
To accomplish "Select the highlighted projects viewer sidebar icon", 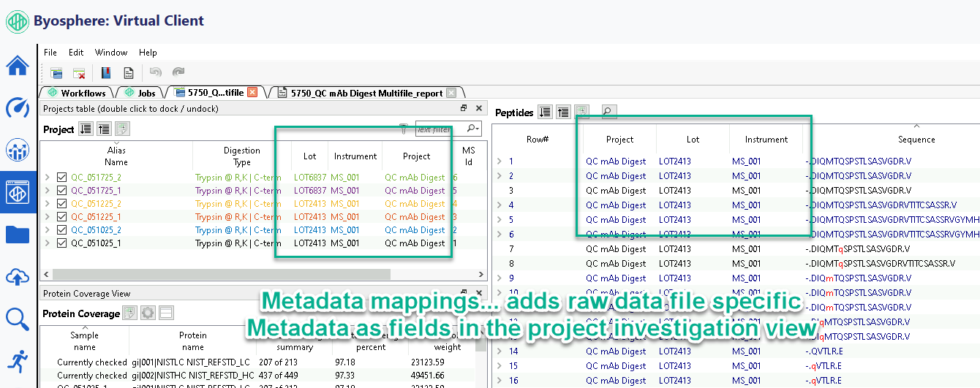I will coord(18,192).
